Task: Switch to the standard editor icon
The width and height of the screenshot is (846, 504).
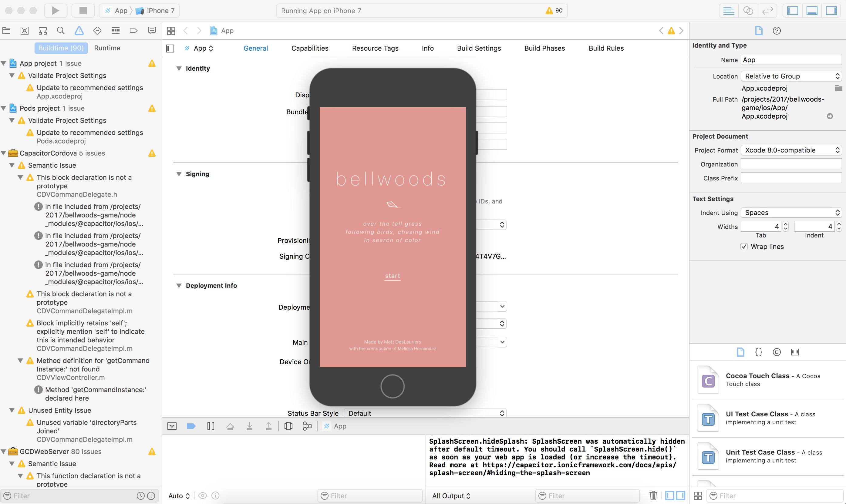Action: point(729,11)
